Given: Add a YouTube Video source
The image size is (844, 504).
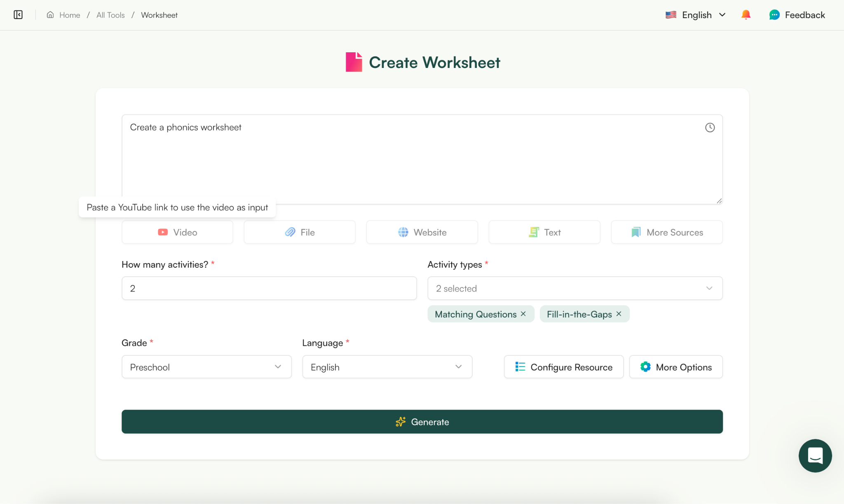Looking at the screenshot, I should tap(177, 232).
